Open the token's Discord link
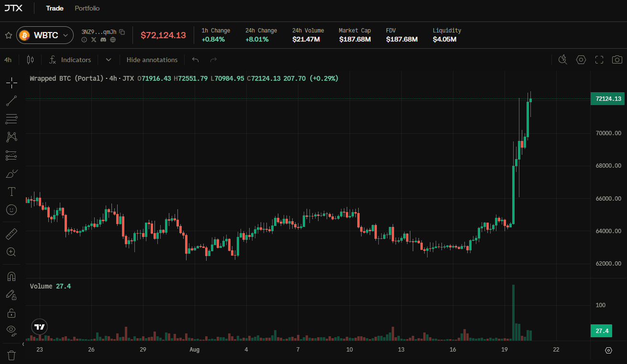 (x=103, y=40)
